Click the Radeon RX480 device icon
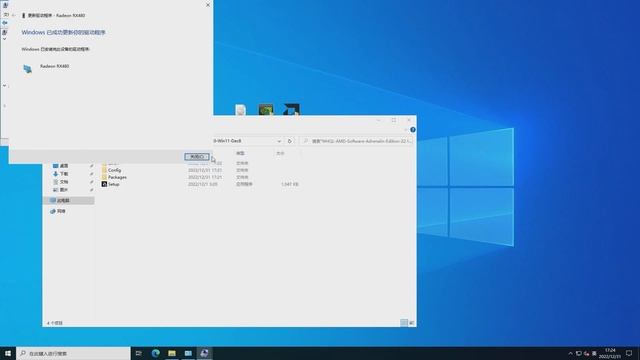 (x=27, y=69)
